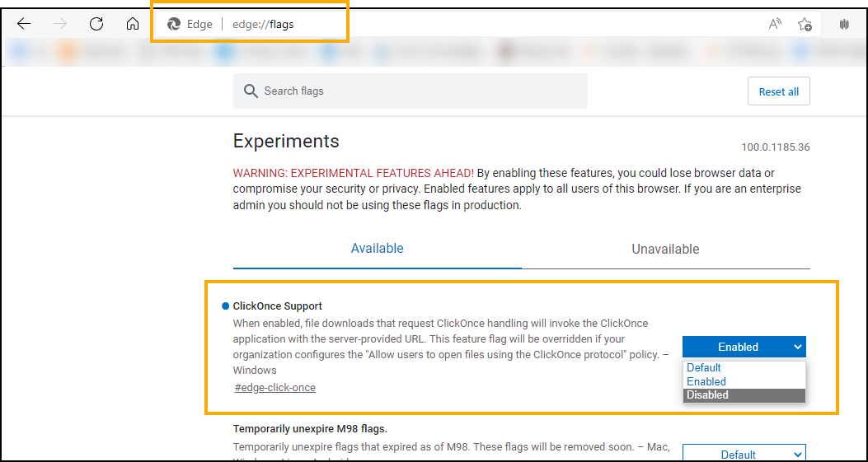This screenshot has height=462, width=868.
Task: Click the Forward navigation arrow
Action: coord(60,24)
